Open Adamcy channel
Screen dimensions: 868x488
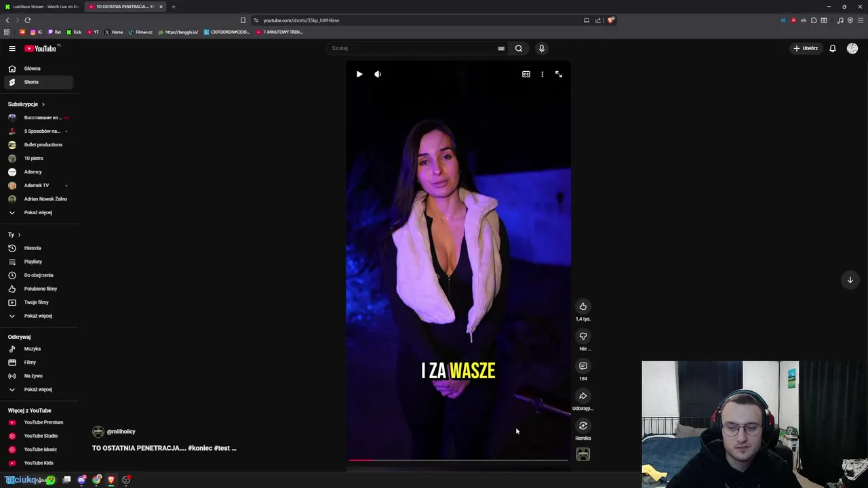[39, 171]
